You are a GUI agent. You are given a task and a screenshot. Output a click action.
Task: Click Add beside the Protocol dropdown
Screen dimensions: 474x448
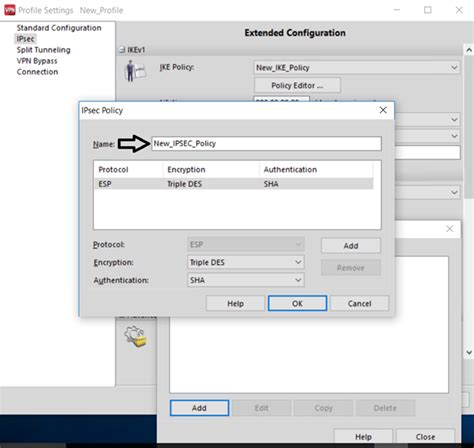coord(351,246)
